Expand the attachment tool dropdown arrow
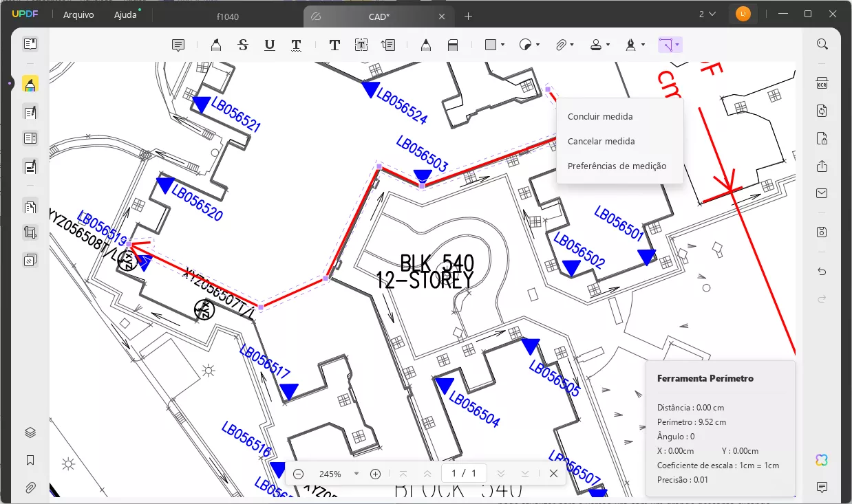 click(572, 45)
